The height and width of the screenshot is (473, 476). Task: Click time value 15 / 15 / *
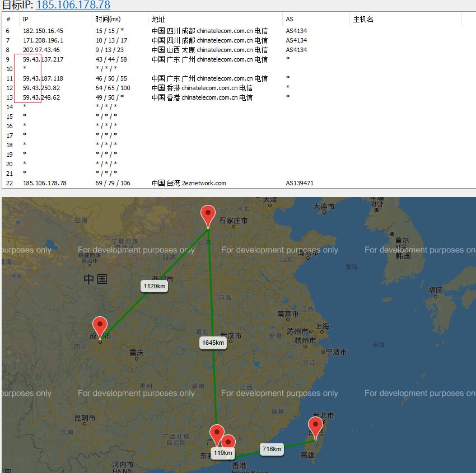(110, 31)
